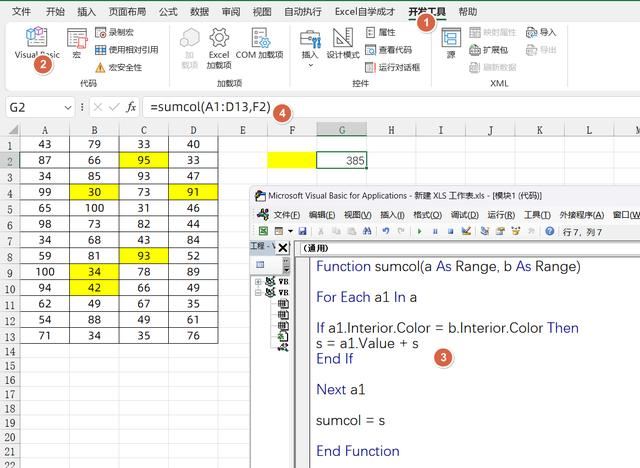Open the Visual Basic editor
The height and width of the screenshot is (468, 640).
[37, 43]
